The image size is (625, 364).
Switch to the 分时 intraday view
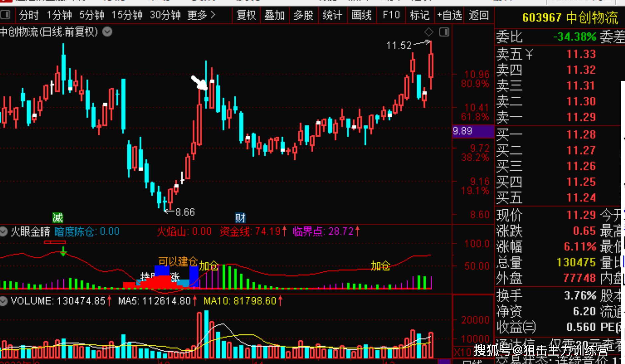(x=29, y=15)
